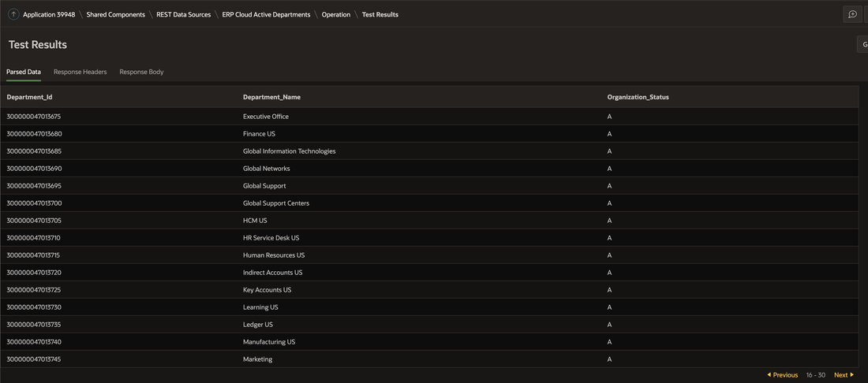The height and width of the screenshot is (383, 868).
Task: Open ERP Cloud Active Departments breadcrumb
Action: pos(266,15)
